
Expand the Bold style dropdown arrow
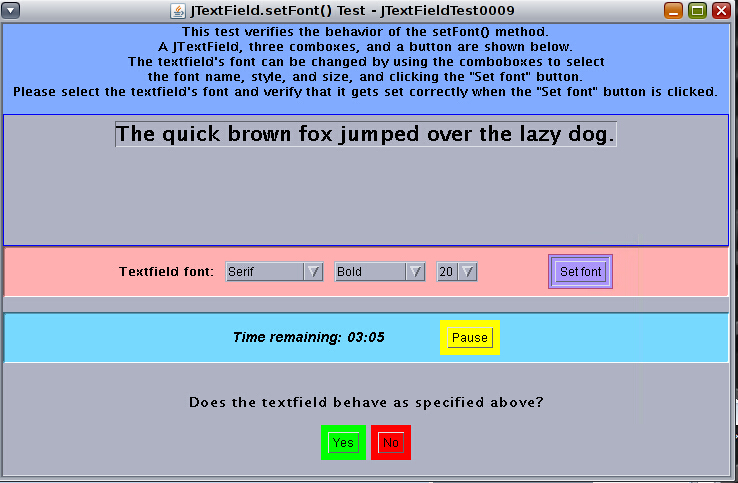click(x=416, y=272)
